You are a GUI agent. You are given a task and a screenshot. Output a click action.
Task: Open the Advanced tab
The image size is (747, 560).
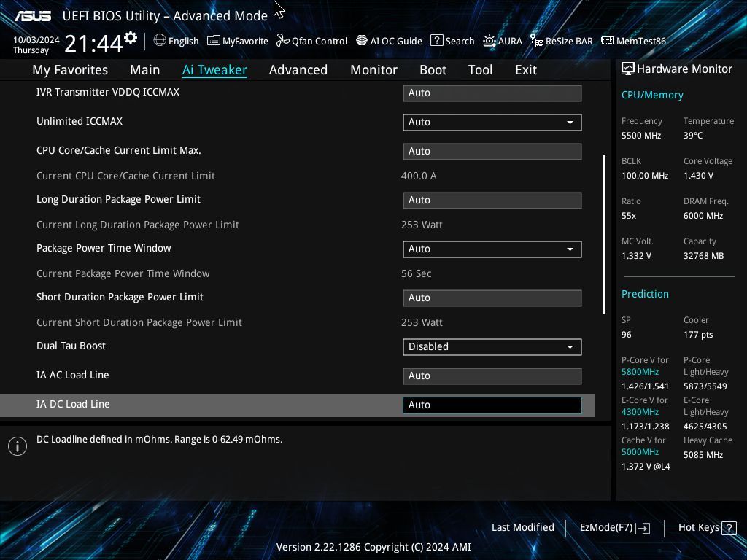click(x=298, y=70)
